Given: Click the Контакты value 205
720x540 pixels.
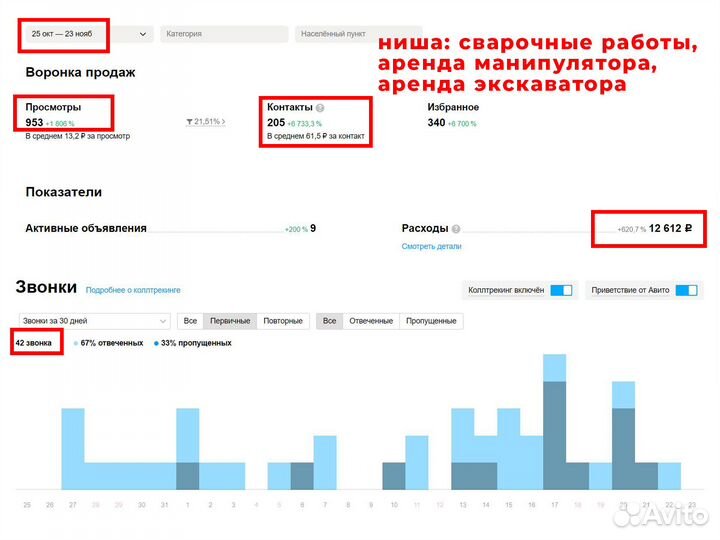Looking at the screenshot, I should coord(276,123).
